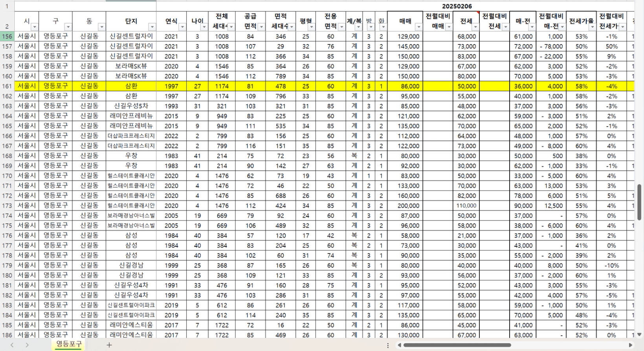Open filter dropdown for 연식 column
Viewport: 644px width, 351px height.
click(x=182, y=27)
